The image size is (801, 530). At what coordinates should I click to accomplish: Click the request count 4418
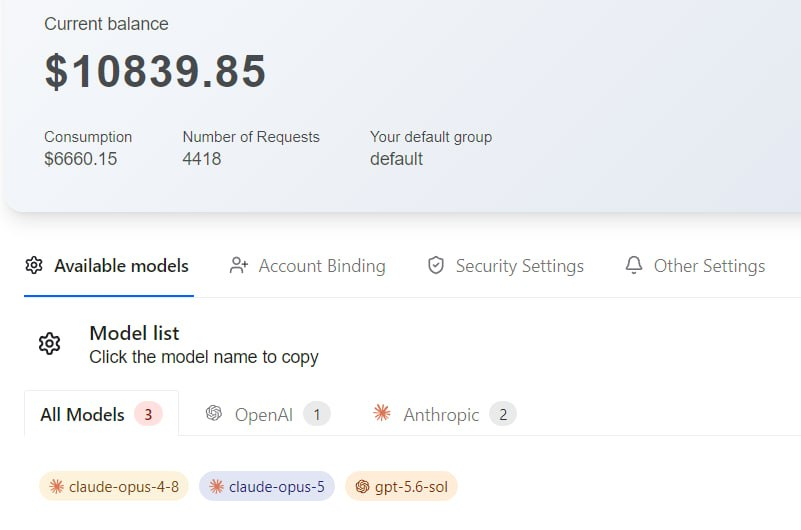pos(202,159)
